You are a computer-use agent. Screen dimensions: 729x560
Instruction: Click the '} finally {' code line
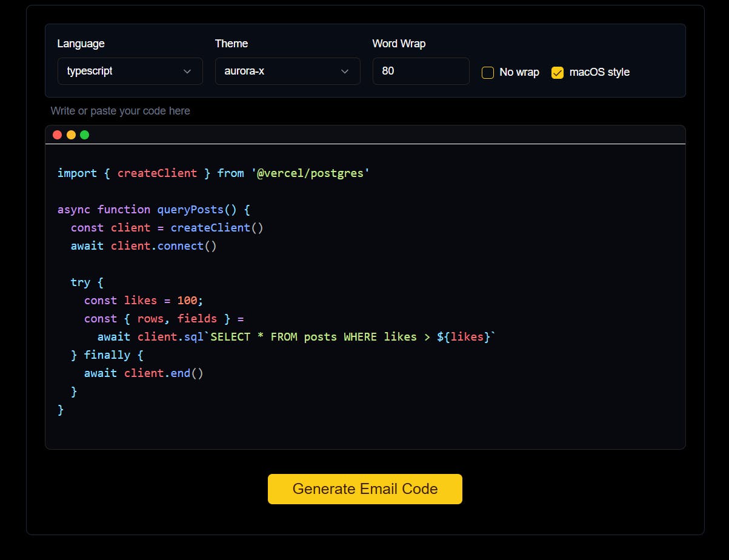[107, 355]
